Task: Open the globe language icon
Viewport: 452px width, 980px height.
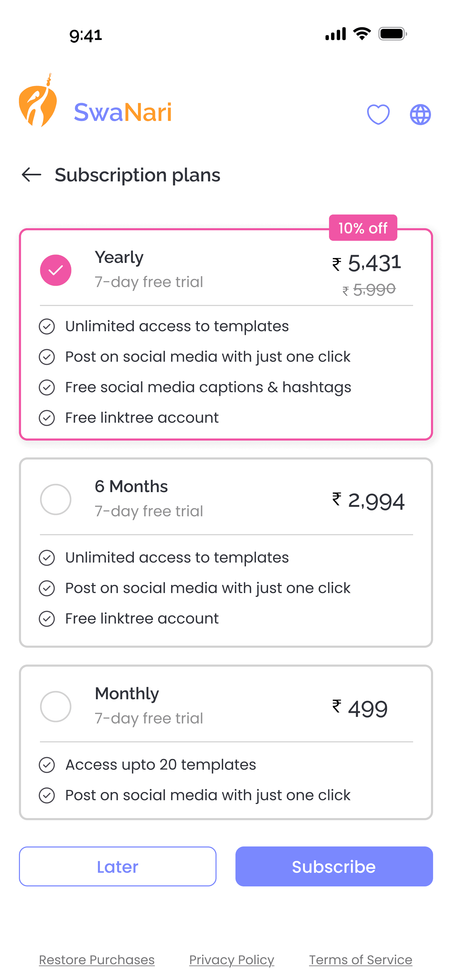Action: 420,114
